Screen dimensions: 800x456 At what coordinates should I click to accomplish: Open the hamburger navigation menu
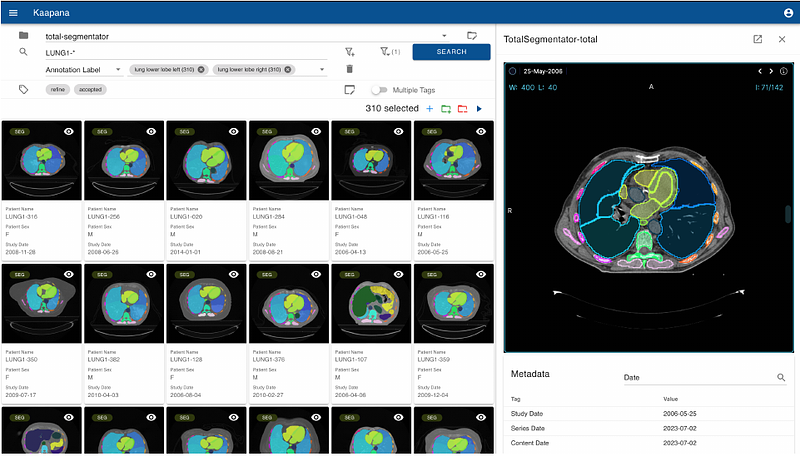[x=13, y=13]
